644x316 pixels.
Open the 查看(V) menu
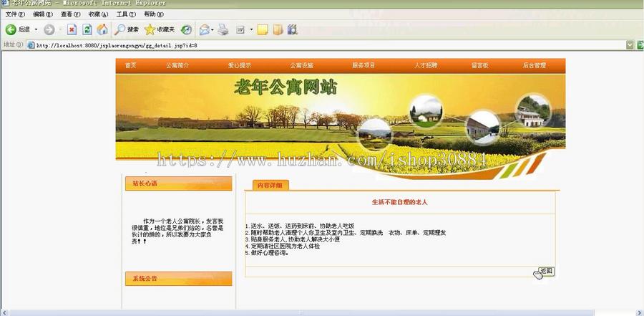pos(71,14)
